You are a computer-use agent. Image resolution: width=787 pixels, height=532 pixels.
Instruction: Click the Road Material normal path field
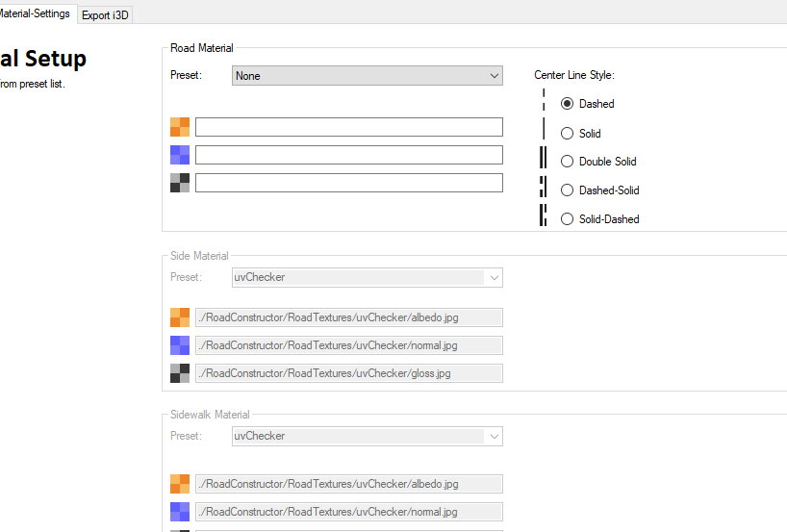click(x=348, y=155)
